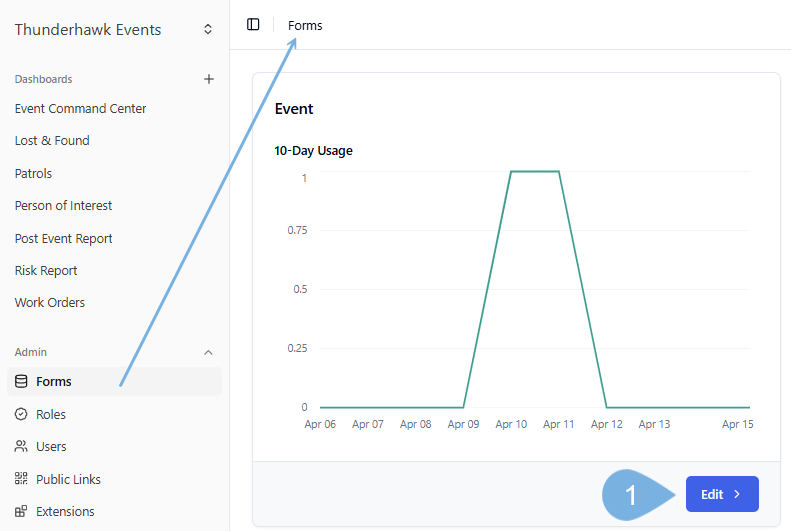This screenshot has height=531, width=791.
Task: Click the Edit button on Event card
Action: tap(721, 494)
